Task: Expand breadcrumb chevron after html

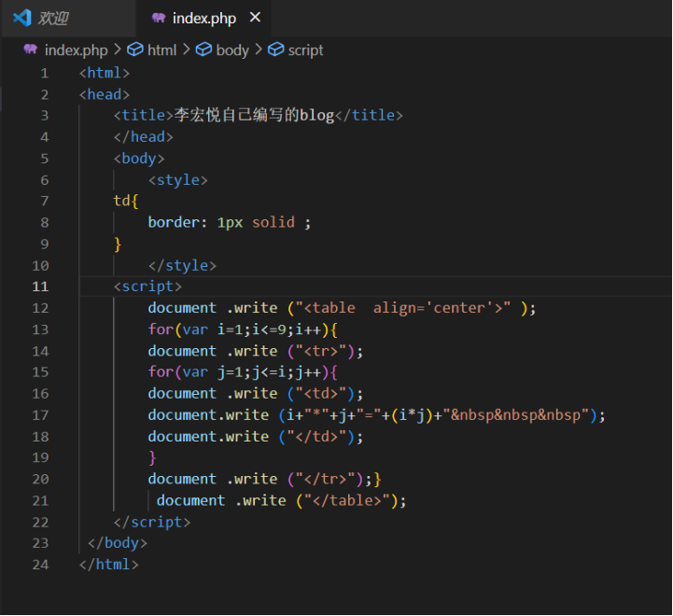Action: [x=186, y=49]
